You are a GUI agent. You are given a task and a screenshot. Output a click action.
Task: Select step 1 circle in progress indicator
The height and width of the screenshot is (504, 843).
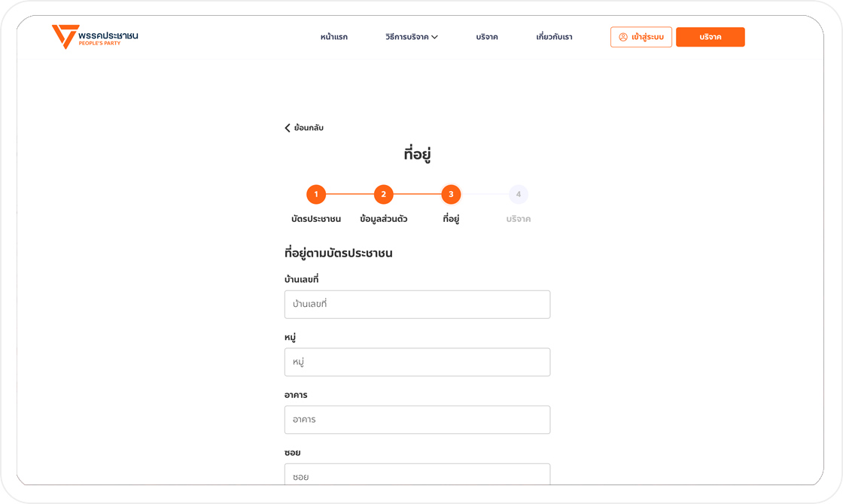316,195
